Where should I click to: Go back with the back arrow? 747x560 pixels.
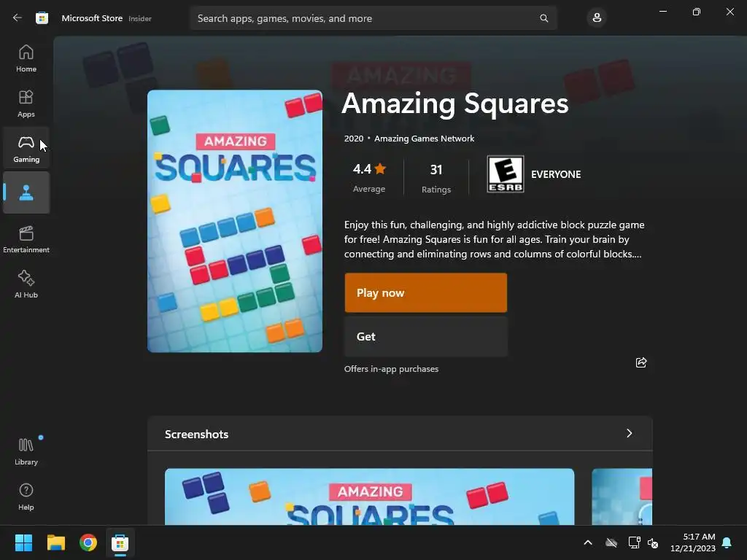(x=18, y=18)
